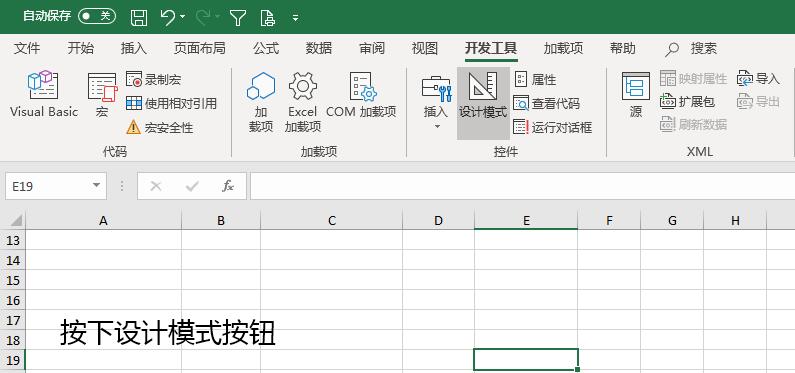Click inside the formula bar input
This screenshot has width=795, height=373.
pyautogui.click(x=522, y=186)
